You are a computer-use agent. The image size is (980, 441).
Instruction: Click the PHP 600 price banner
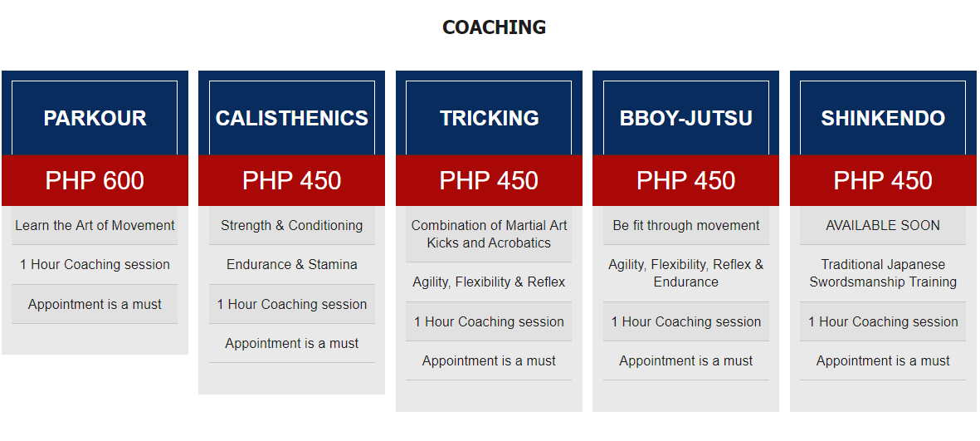[95, 180]
